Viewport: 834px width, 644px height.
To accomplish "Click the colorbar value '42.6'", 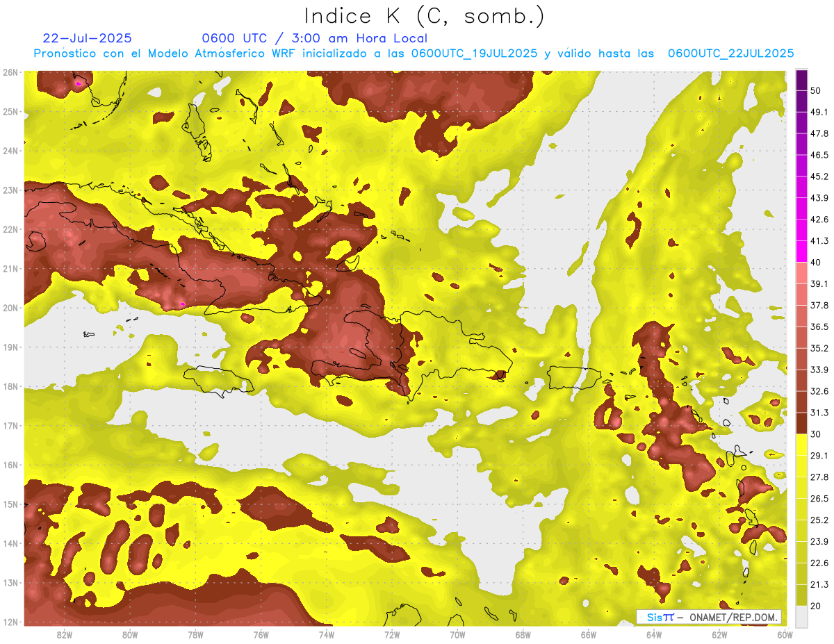I will pos(819,220).
